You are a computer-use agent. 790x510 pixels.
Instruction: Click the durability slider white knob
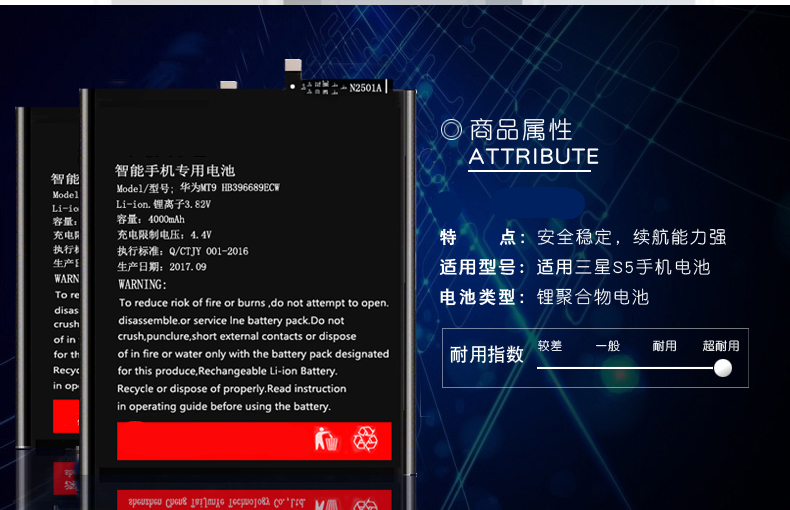(x=722, y=368)
